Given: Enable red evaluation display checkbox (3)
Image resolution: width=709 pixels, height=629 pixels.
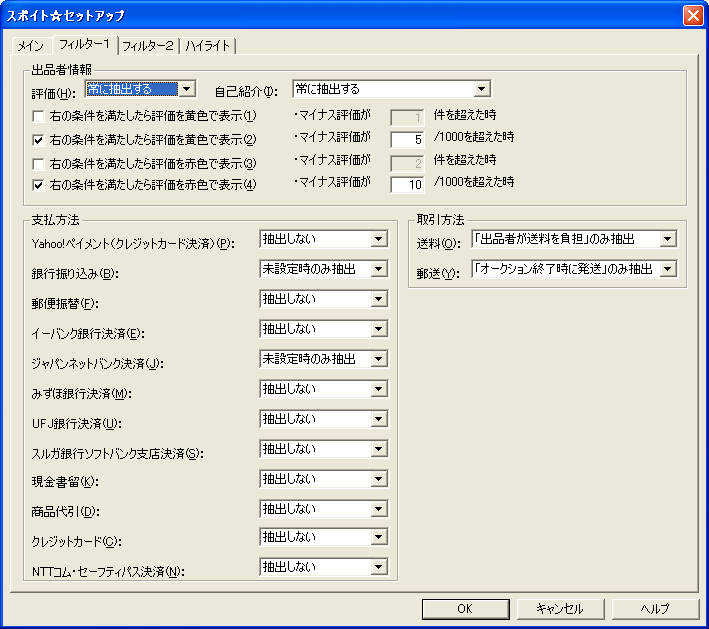Looking at the screenshot, I should tap(38, 164).
